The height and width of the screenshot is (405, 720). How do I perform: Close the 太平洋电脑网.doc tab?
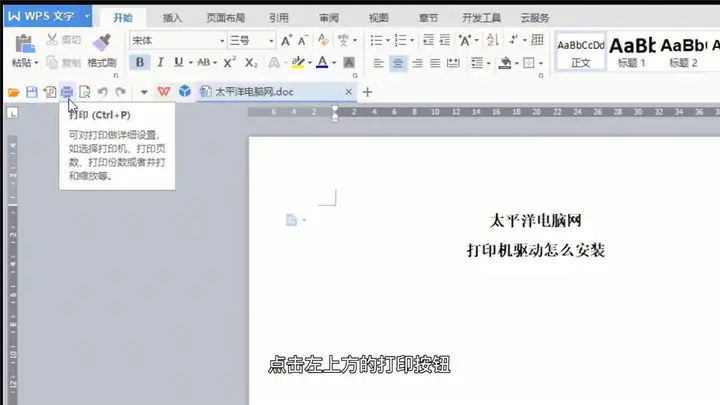click(x=349, y=92)
